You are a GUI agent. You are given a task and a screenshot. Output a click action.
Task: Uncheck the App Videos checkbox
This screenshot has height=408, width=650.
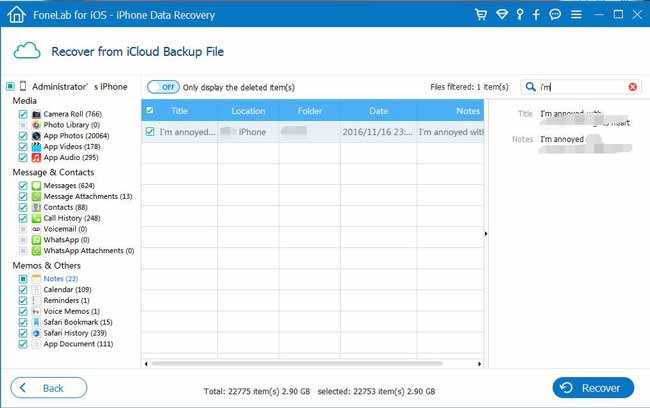pyautogui.click(x=23, y=146)
